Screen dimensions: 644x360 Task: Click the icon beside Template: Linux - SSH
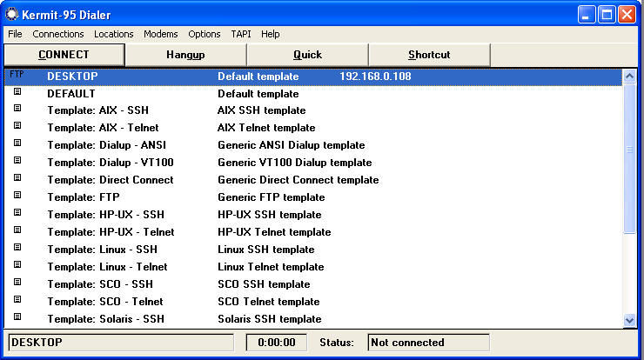click(x=17, y=249)
